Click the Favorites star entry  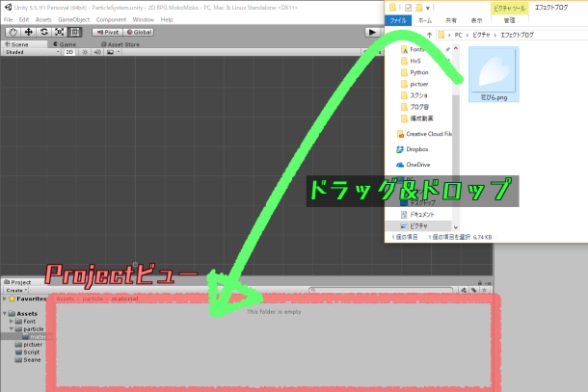(x=28, y=299)
